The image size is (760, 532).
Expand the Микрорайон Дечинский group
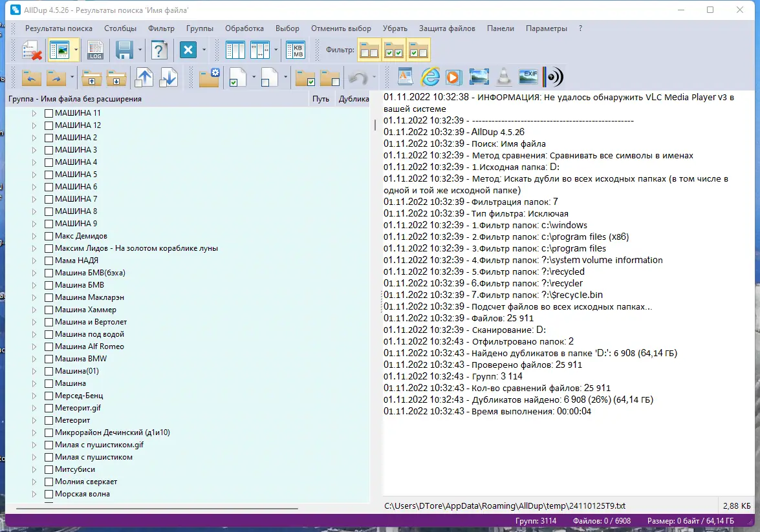(34, 432)
